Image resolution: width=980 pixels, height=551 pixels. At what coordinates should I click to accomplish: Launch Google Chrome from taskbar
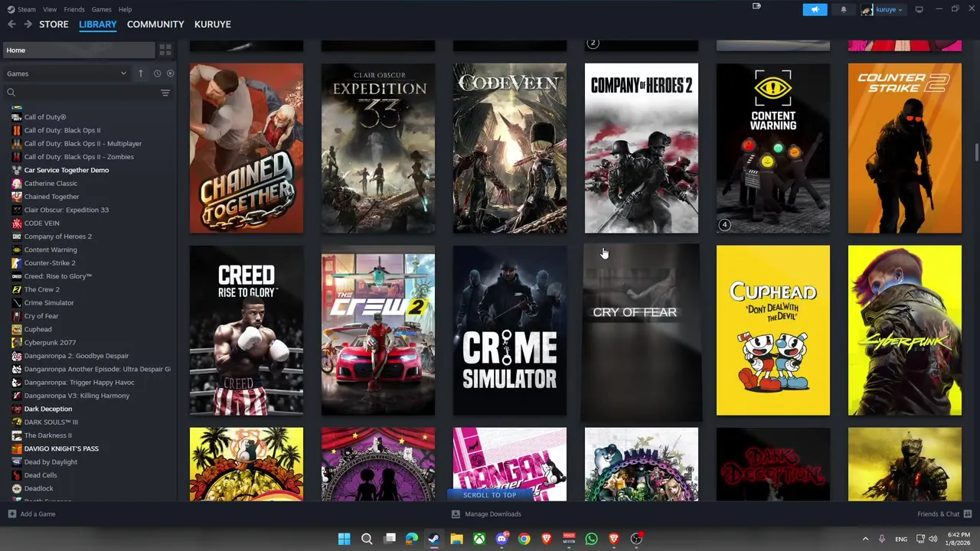524,539
